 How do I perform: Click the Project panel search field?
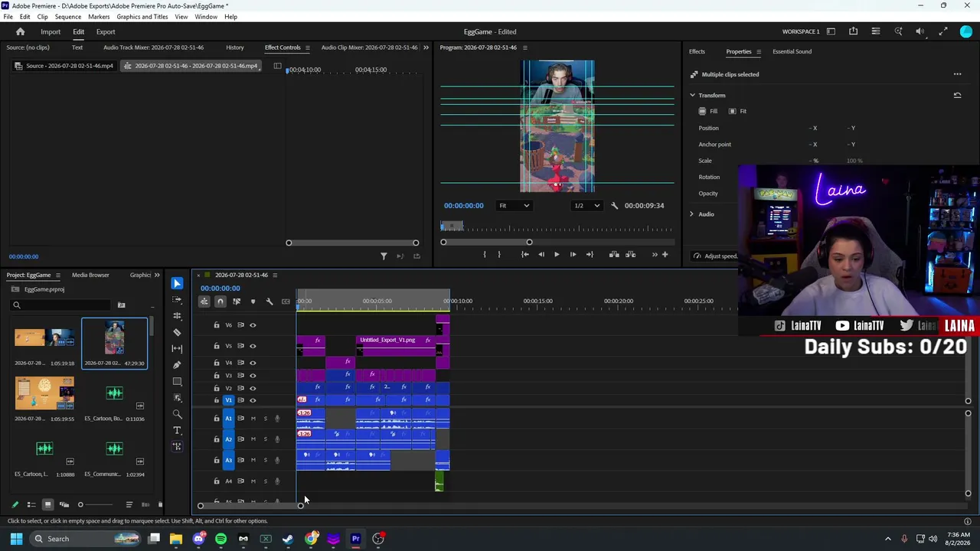pyautogui.click(x=61, y=305)
